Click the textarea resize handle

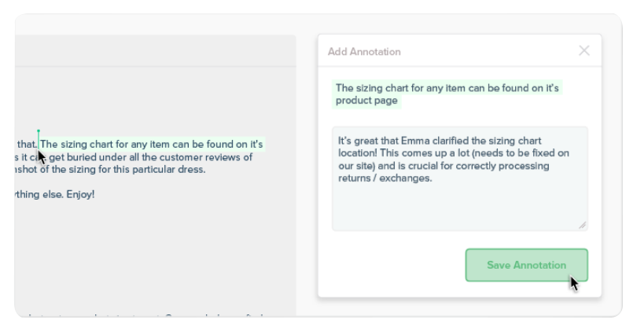tap(583, 226)
